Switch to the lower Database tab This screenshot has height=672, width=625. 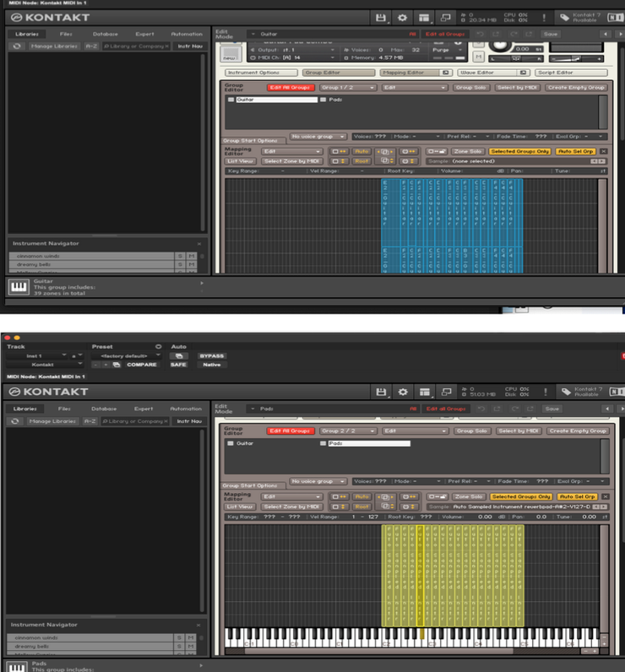[104, 409]
